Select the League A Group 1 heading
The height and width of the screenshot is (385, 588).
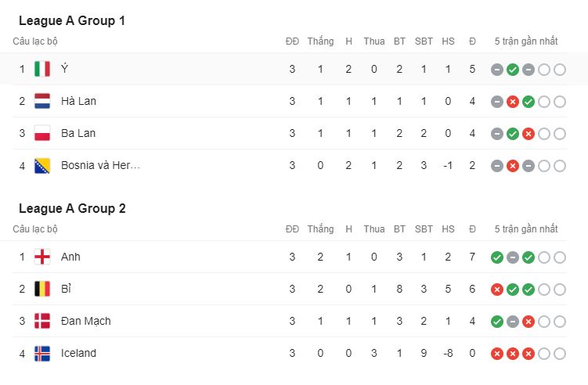pos(72,20)
